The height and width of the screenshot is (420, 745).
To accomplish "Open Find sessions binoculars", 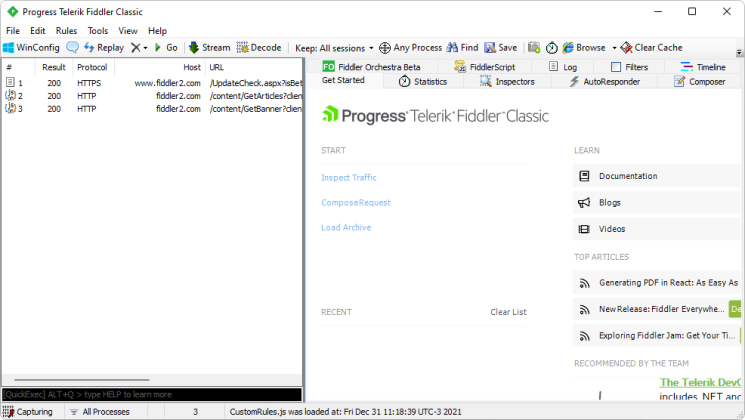I will coord(462,48).
